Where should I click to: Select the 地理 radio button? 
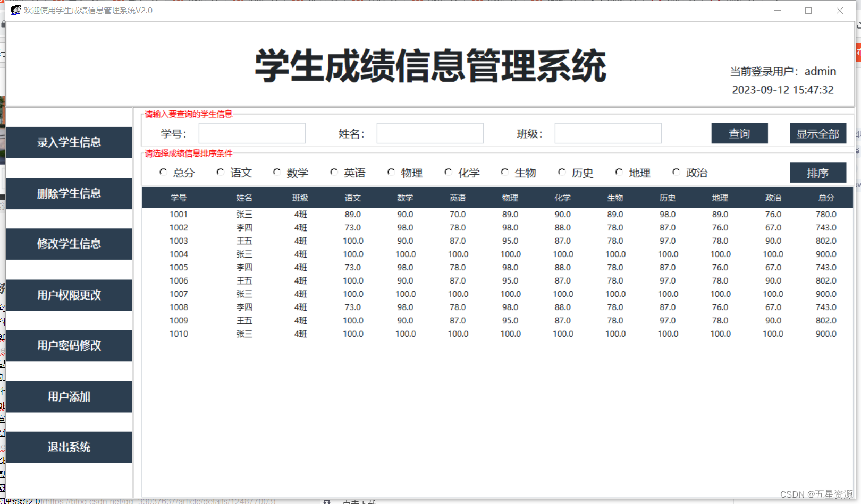619,172
